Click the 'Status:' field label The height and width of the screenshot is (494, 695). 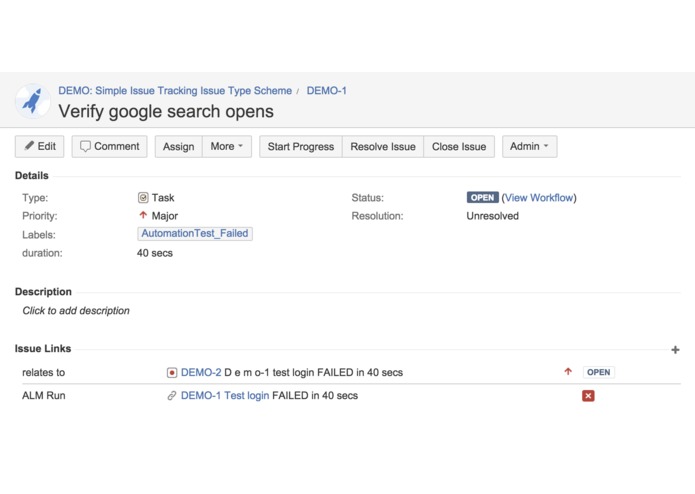(x=367, y=198)
